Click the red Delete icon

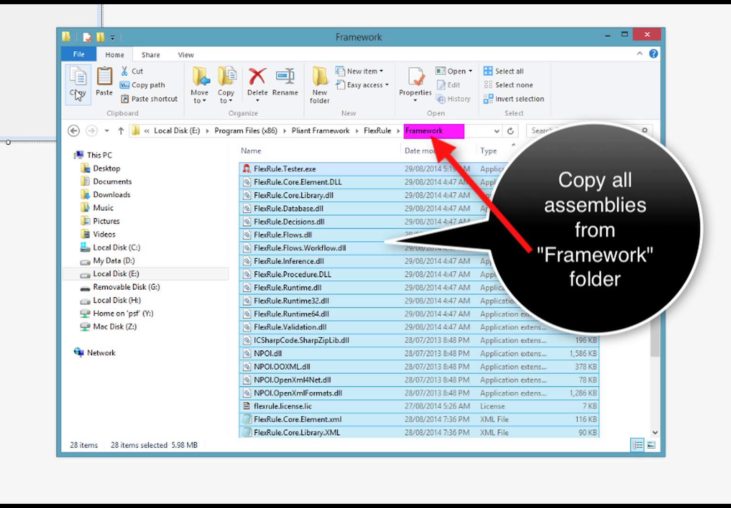[x=257, y=78]
